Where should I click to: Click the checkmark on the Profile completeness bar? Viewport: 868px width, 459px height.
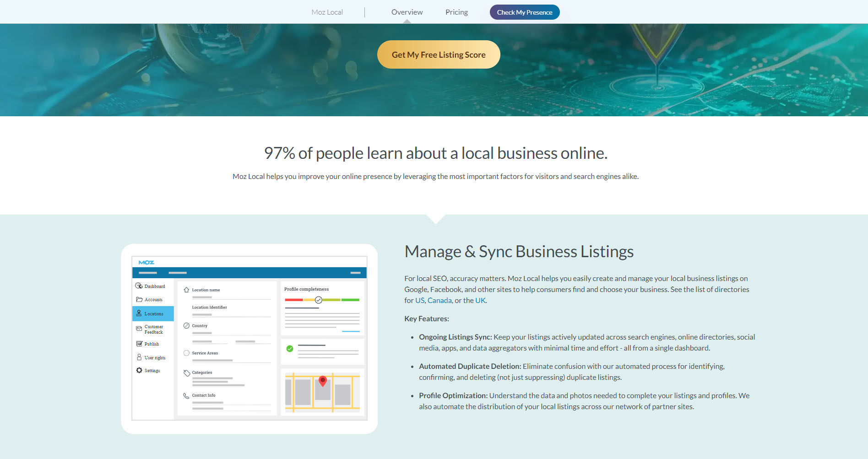(x=318, y=300)
